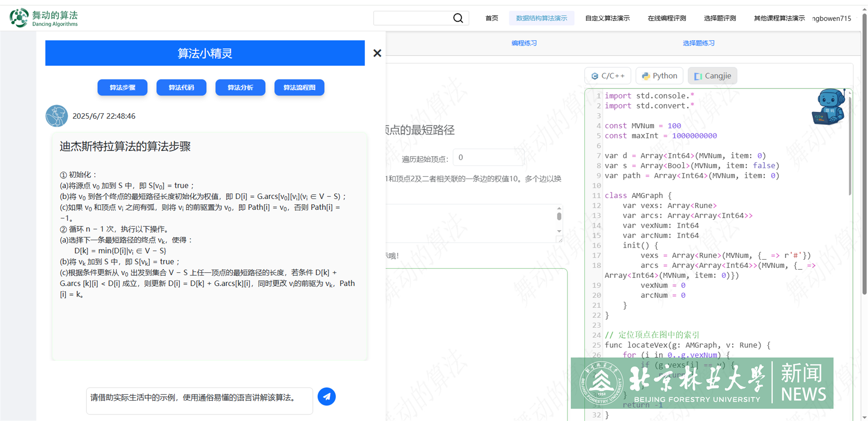Image resolution: width=868 pixels, height=421 pixels.
Task: Select the Cangjie language tab
Action: (712, 76)
